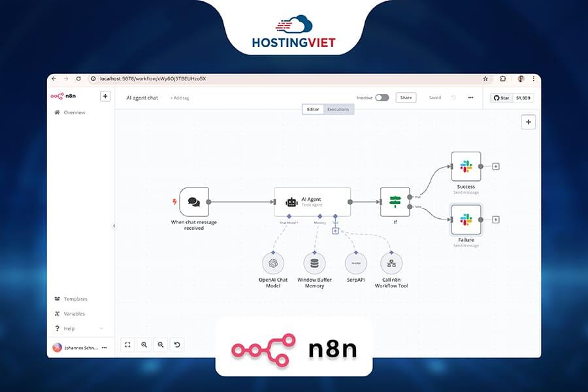Toggle the Inactive workflow switch

(382, 97)
